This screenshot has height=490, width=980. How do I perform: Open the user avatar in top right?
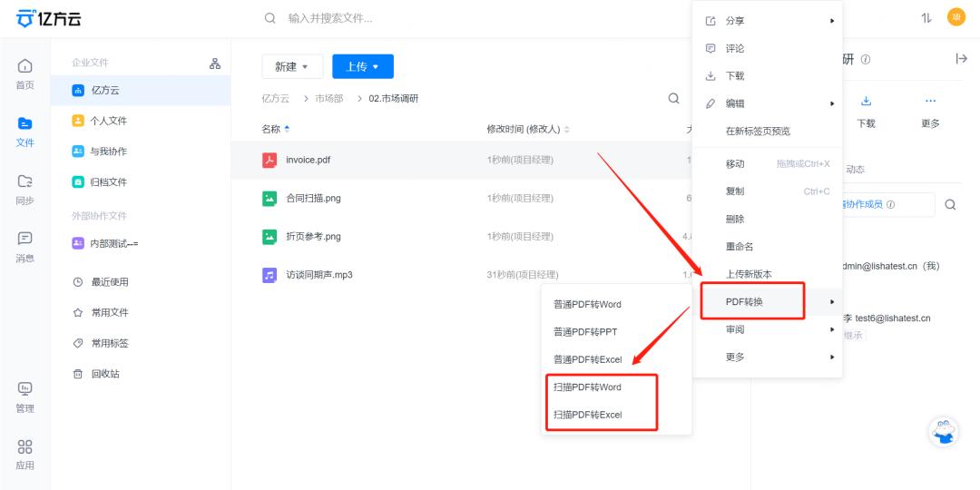pyautogui.click(x=956, y=17)
